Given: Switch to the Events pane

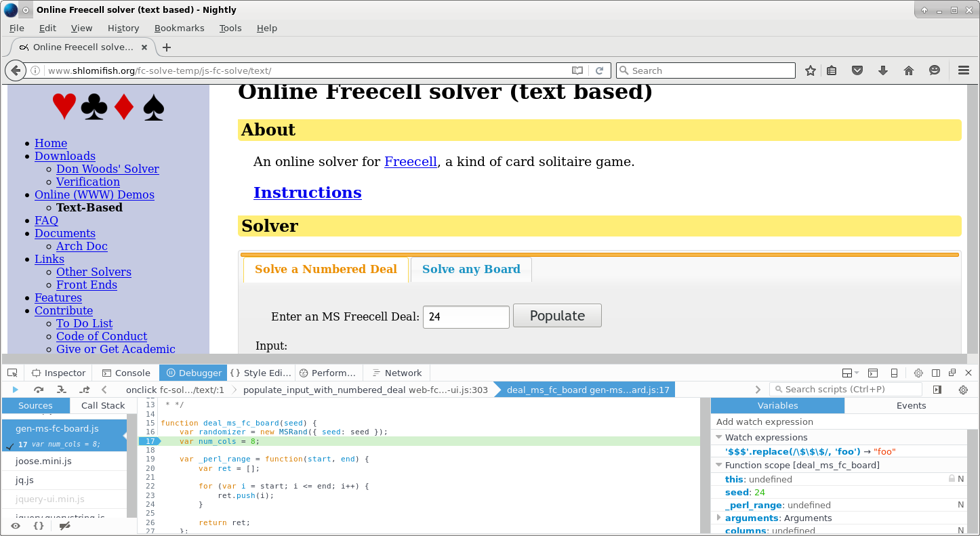Looking at the screenshot, I should pyautogui.click(x=911, y=405).
